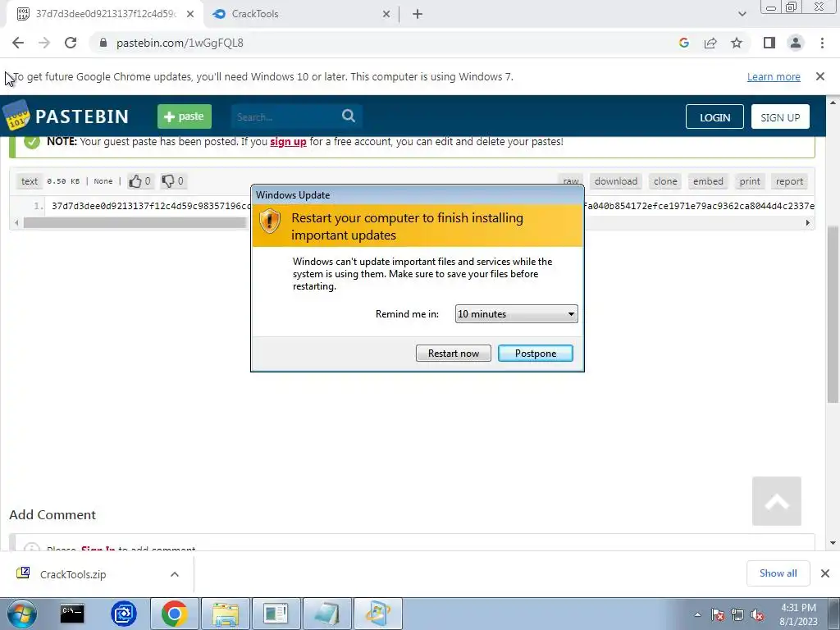Click the taskbar clock showing 4:31 PM
The image size is (840, 630).
(x=798, y=614)
